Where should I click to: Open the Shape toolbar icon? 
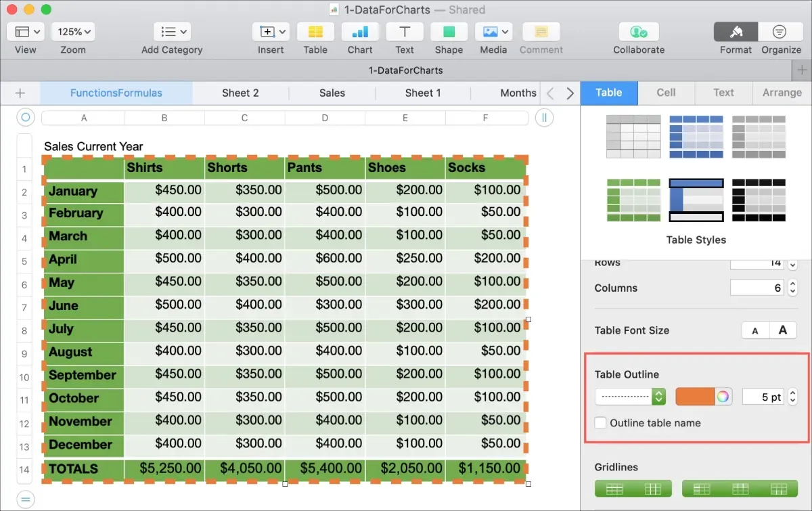[x=449, y=32]
